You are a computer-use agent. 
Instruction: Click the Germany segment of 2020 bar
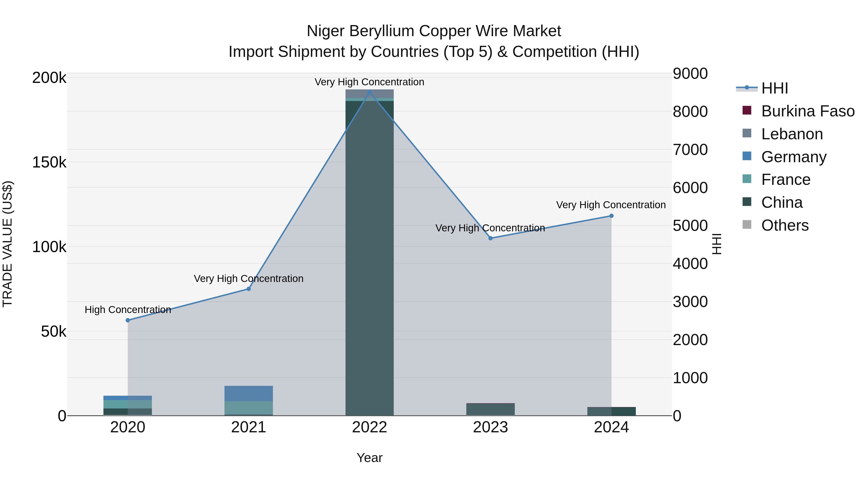[x=128, y=398]
